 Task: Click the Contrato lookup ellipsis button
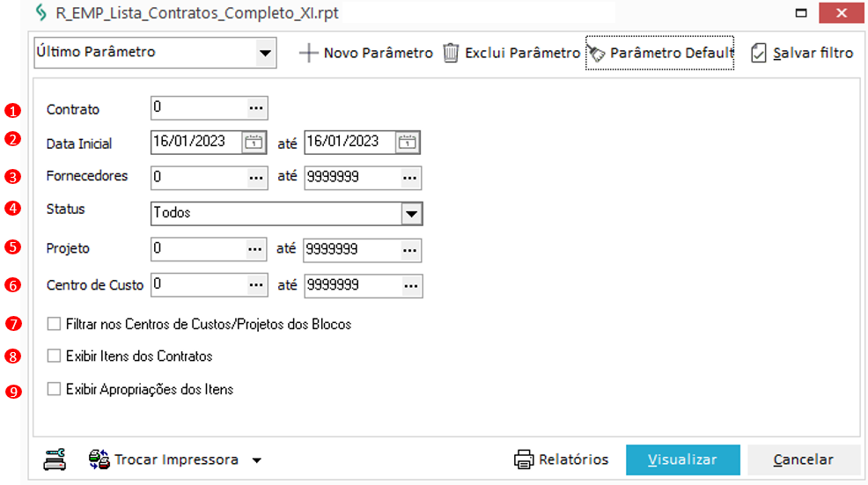[256, 107]
